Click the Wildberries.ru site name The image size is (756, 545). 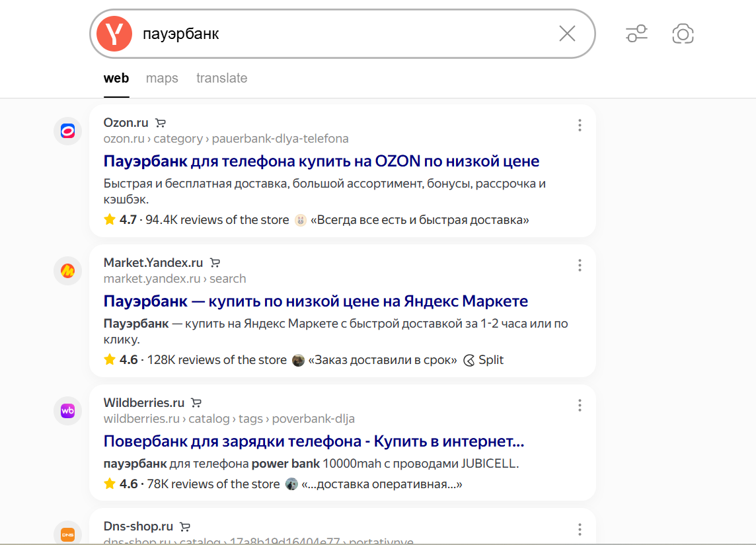pos(144,402)
